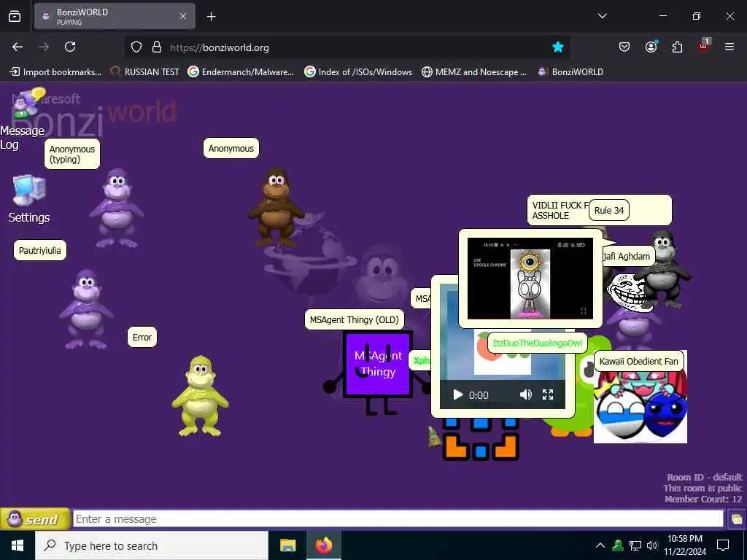Click the green user tray icon

(618, 545)
